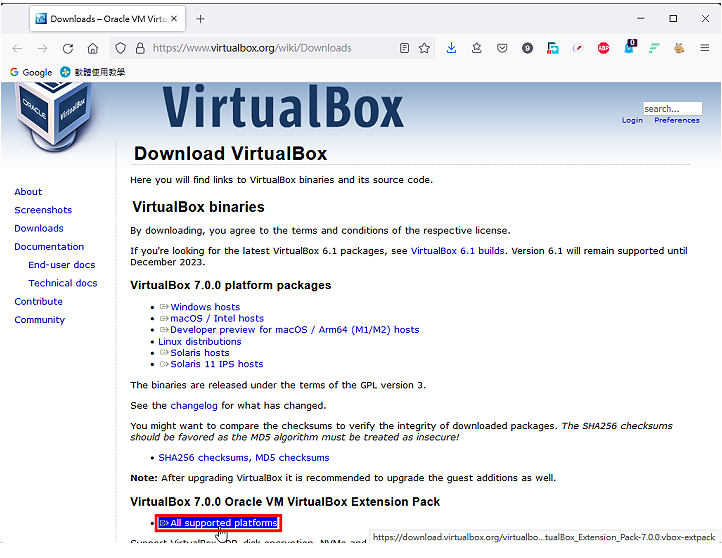Screen dimensions: 722x558
Task: Download the macOS / Intel hosts package
Action: click(x=217, y=319)
